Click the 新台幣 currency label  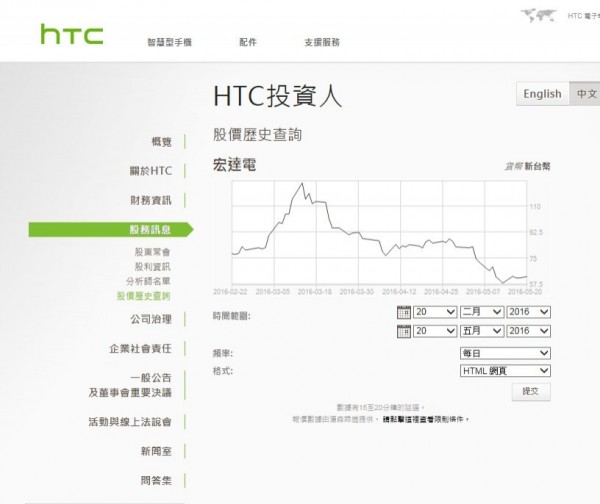(x=537, y=166)
